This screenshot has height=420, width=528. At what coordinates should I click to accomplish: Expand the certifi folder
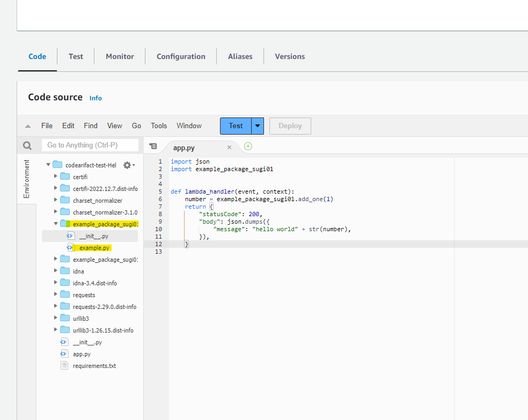click(56, 176)
